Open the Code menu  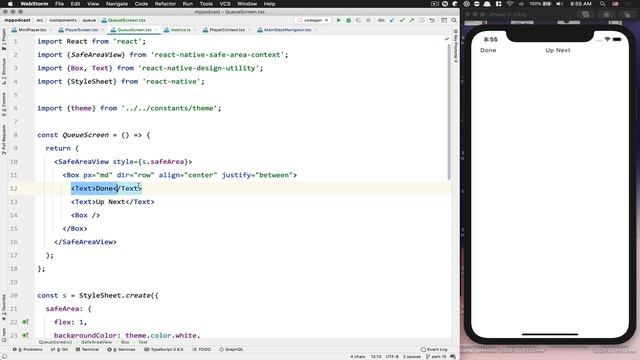pyautogui.click(x=141, y=4)
